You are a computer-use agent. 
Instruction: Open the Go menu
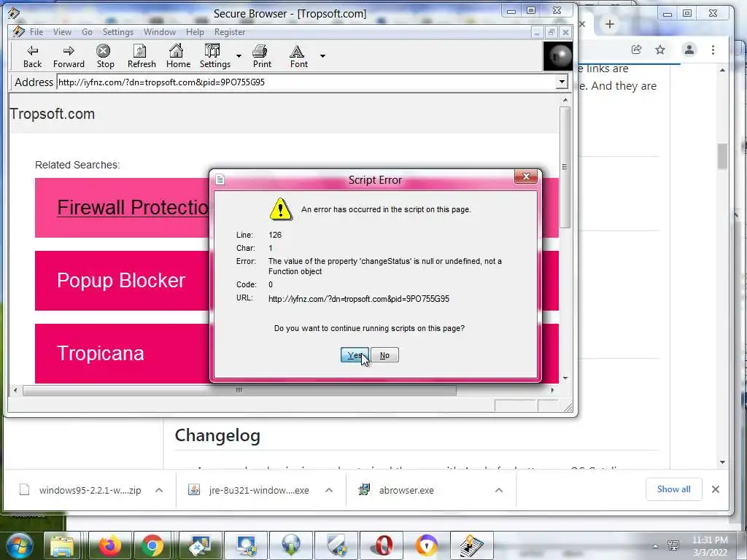tap(87, 32)
